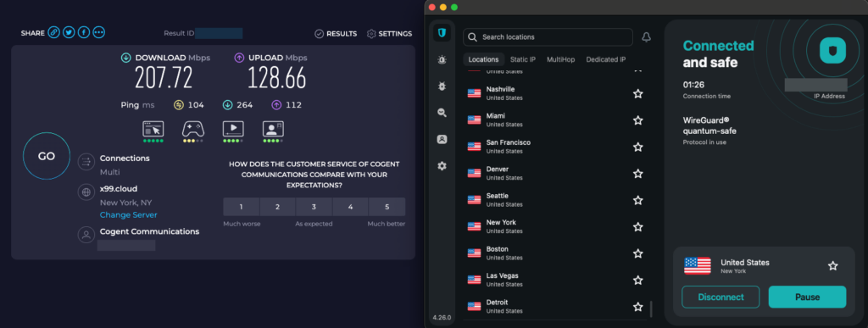This screenshot has height=328, width=868.
Task: Click the teal shield connection status icon
Action: pos(833,51)
